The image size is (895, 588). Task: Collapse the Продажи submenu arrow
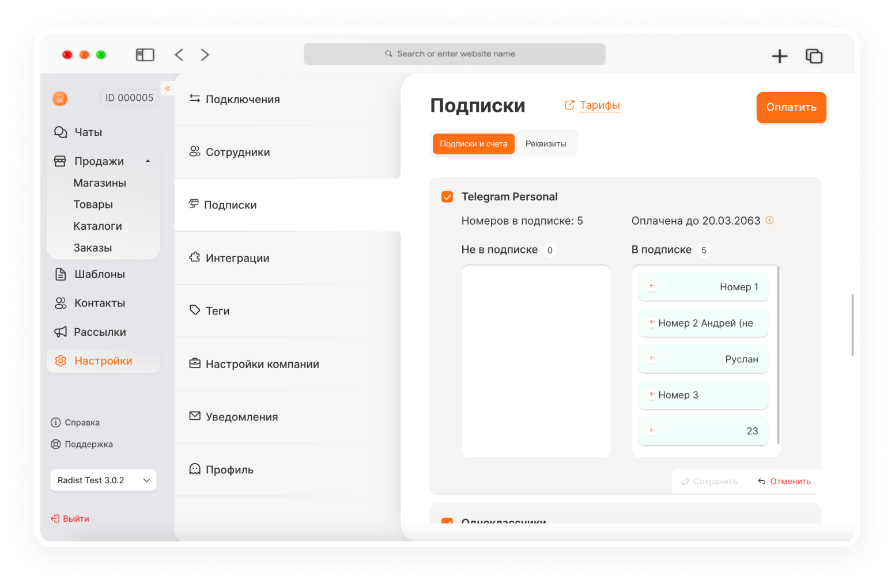(x=148, y=161)
